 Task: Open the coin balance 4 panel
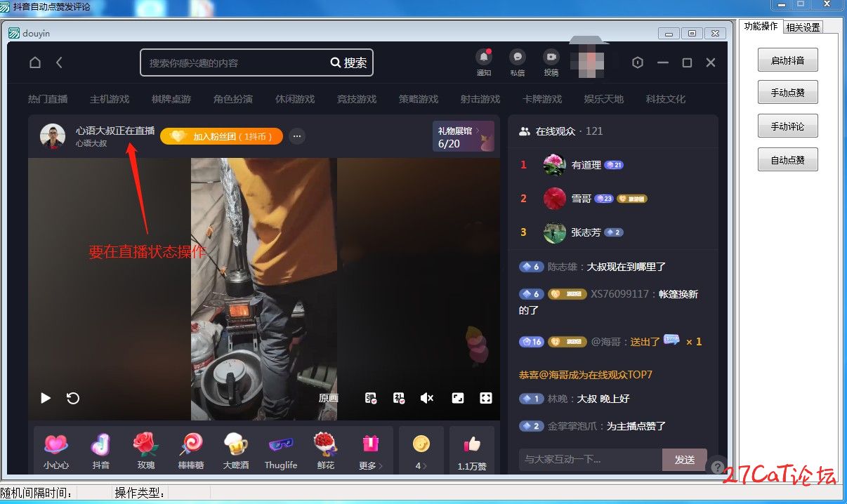421,451
